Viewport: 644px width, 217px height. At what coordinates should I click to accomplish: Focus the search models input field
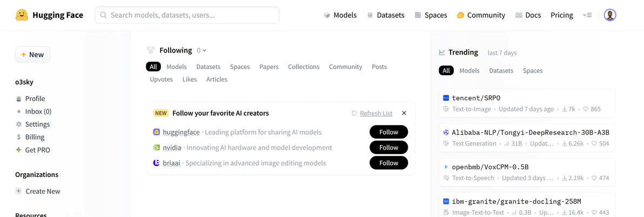(187, 15)
